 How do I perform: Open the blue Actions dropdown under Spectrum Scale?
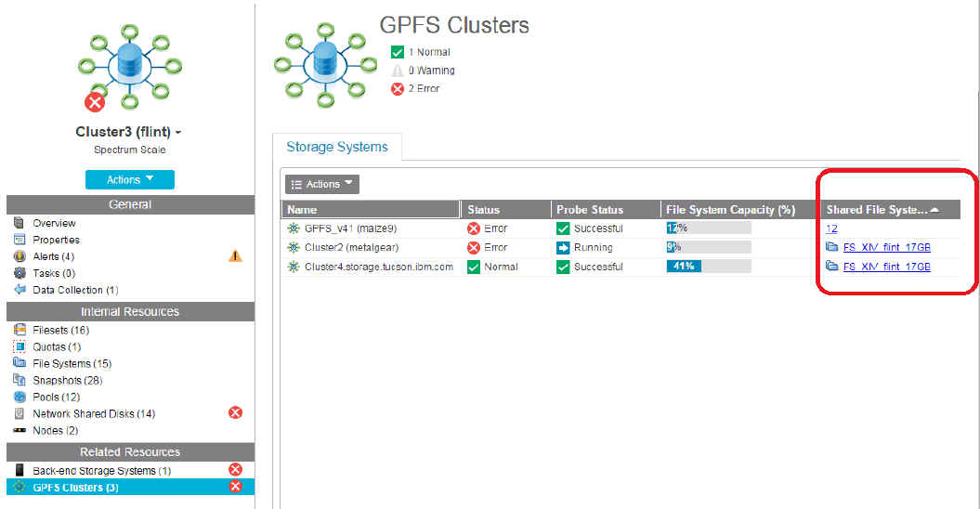129,179
